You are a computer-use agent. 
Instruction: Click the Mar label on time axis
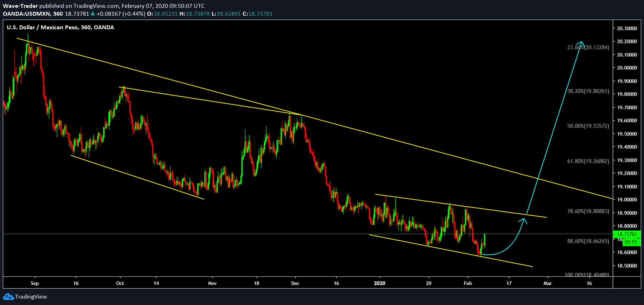tap(547, 283)
